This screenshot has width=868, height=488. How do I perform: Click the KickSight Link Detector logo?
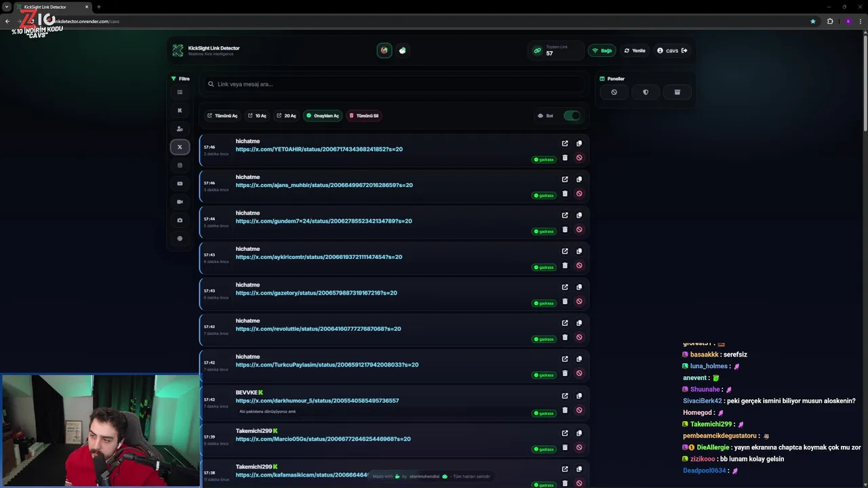(x=178, y=51)
